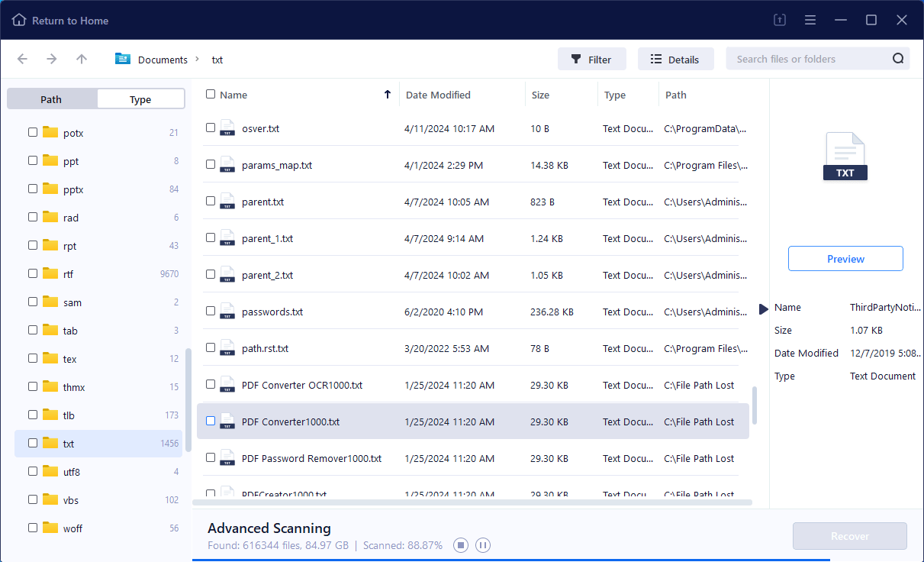Click the txt folder icon in sidebar
Viewport: 924px width, 562px height.
(50, 444)
